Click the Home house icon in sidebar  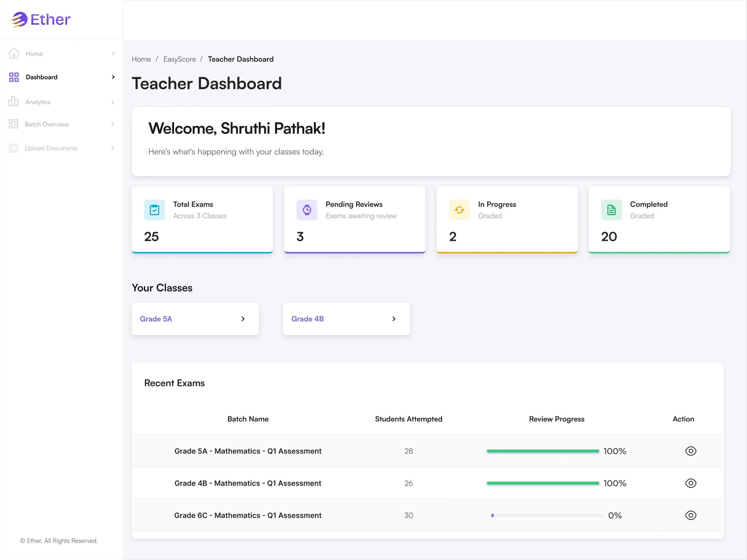[x=14, y=53]
